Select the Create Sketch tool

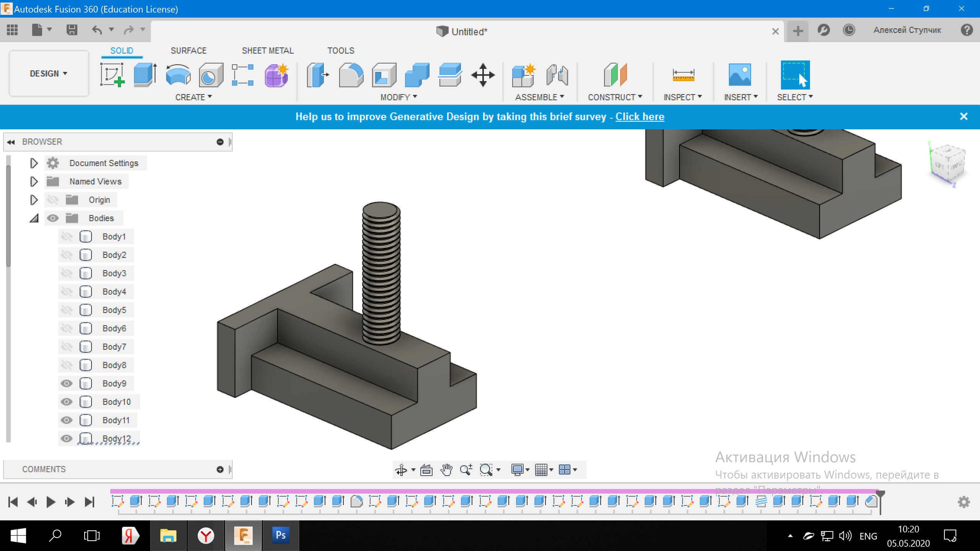click(x=112, y=75)
